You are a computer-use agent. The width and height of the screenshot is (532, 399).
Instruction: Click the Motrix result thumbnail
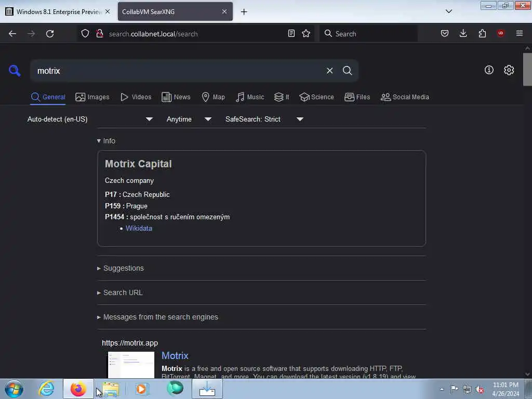click(x=131, y=365)
